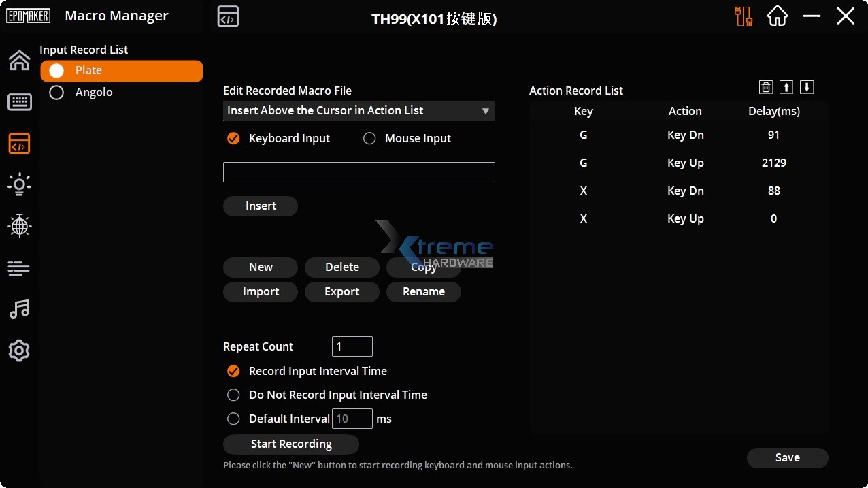
Task: Open the Settings panel
Action: pyautogui.click(x=19, y=351)
